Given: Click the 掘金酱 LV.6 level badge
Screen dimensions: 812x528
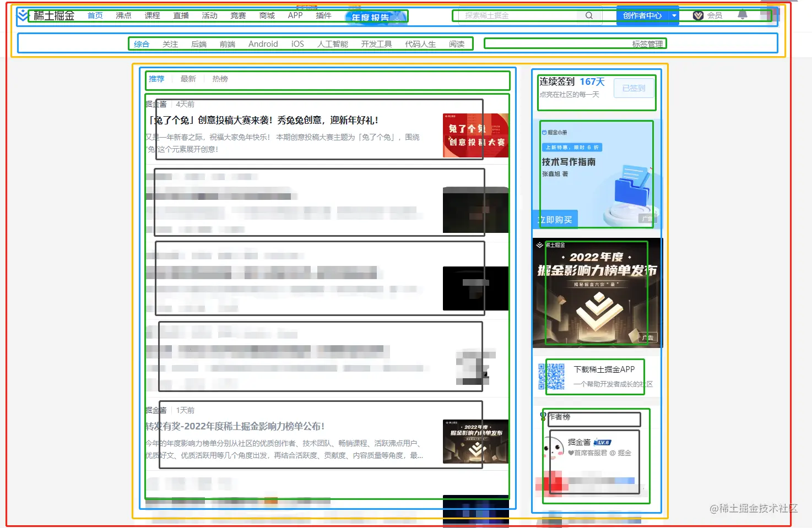Looking at the screenshot, I should tap(603, 442).
